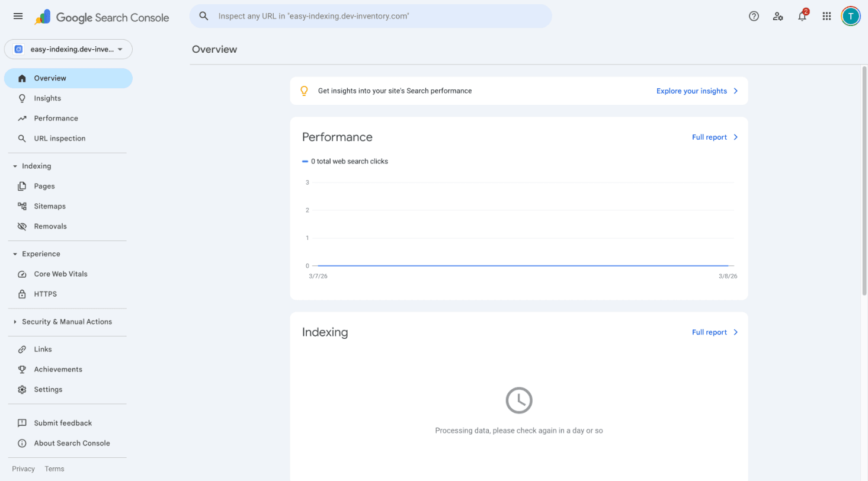This screenshot has width=868, height=481.
Task: Click the Explore your insights link
Action: pyautogui.click(x=691, y=91)
